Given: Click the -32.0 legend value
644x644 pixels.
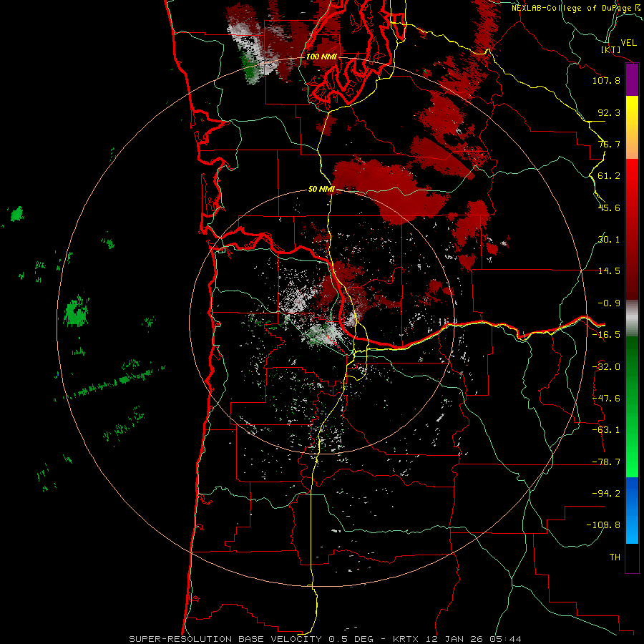Looking at the screenshot, I should [x=606, y=367].
